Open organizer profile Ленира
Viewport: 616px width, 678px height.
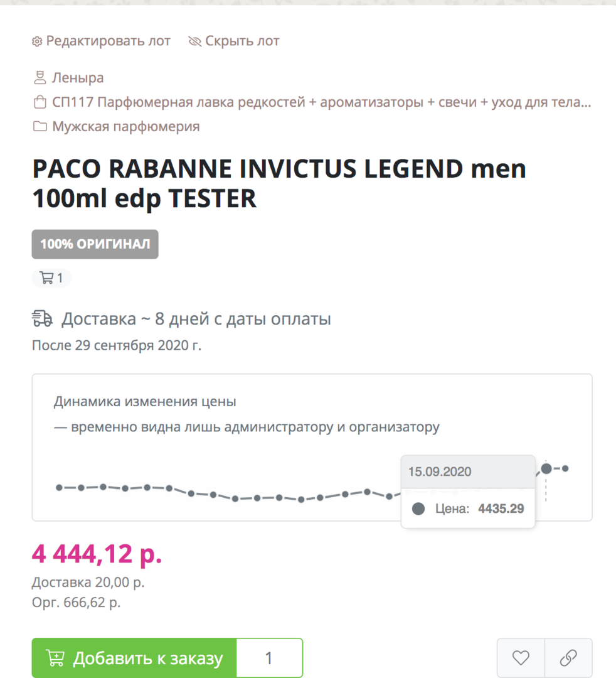(78, 78)
